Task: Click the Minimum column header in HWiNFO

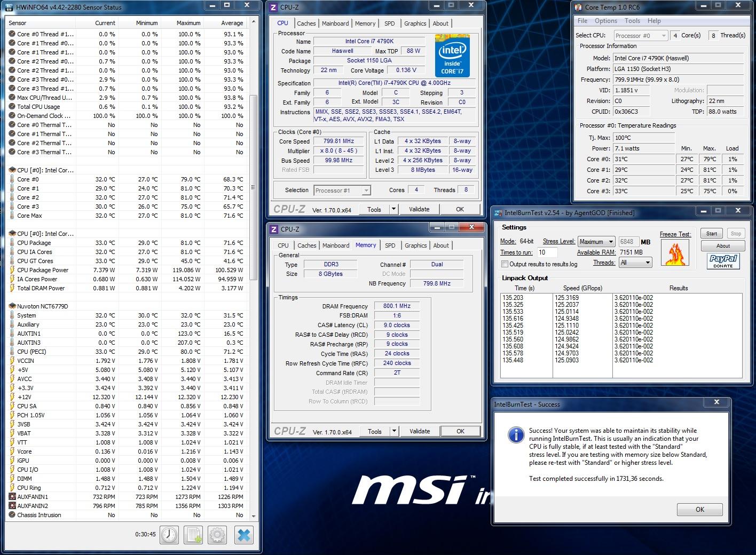Action: tap(140, 23)
